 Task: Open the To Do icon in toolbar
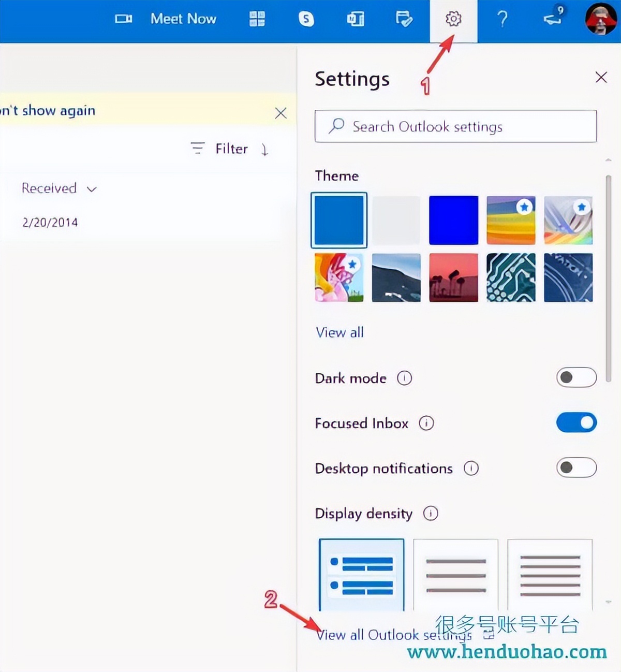pyautogui.click(x=404, y=19)
